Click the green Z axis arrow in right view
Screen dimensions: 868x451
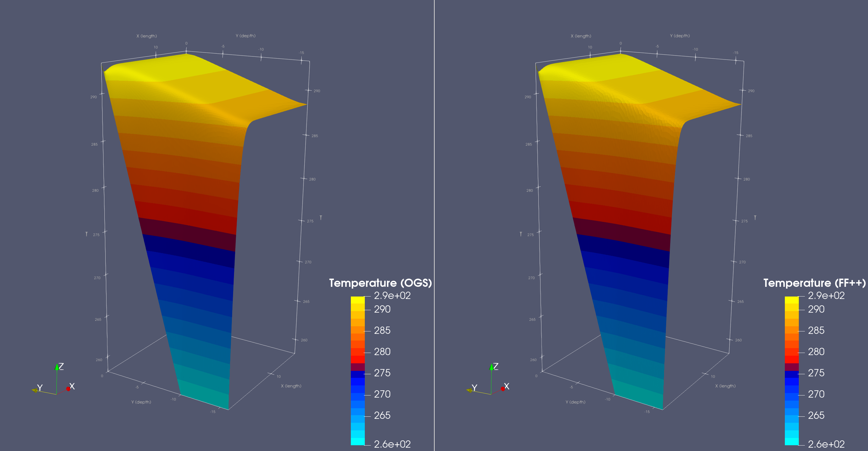[x=492, y=367]
